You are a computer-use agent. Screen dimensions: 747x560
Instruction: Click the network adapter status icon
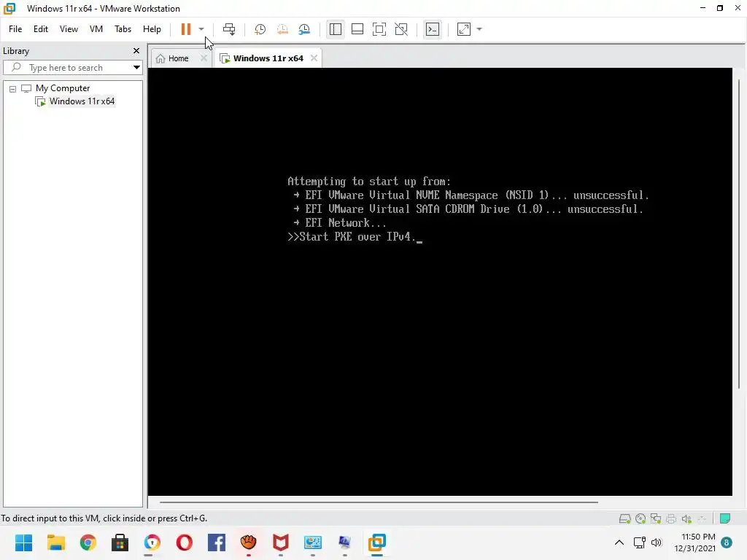[x=656, y=518]
